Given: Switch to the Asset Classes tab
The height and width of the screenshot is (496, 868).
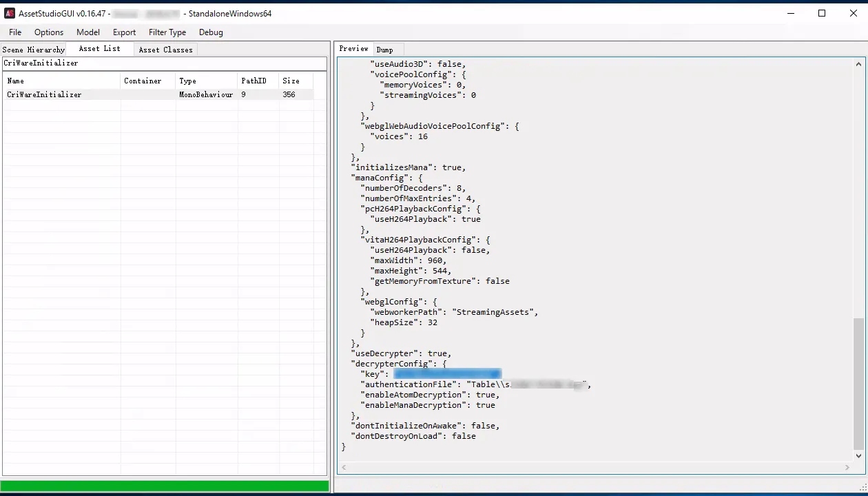Looking at the screenshot, I should point(165,50).
